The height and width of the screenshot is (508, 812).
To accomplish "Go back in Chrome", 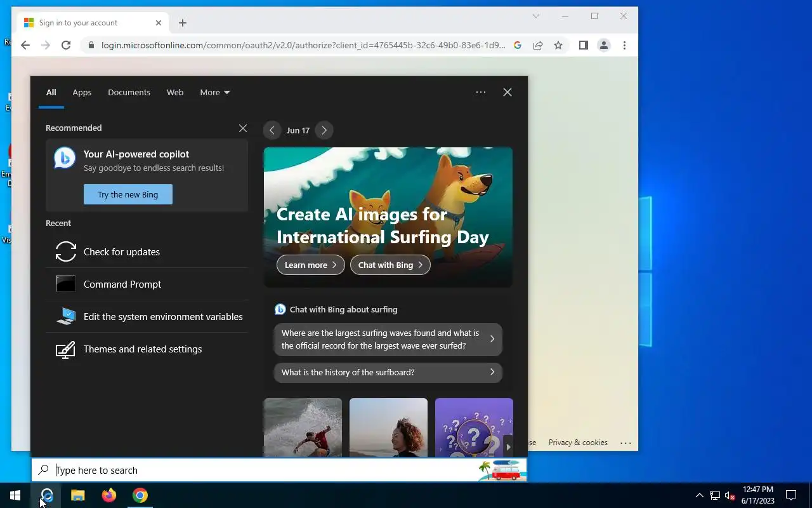I will click(25, 45).
